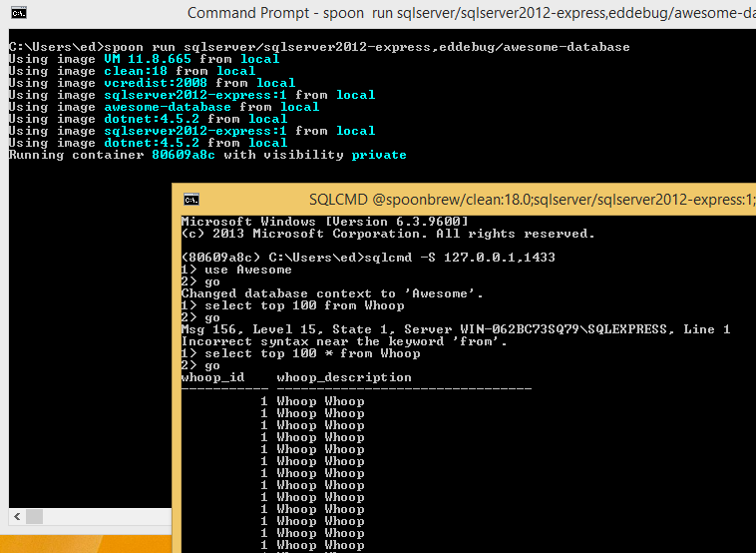
Task: Click 'awesome-database' image name
Action: tap(168, 107)
